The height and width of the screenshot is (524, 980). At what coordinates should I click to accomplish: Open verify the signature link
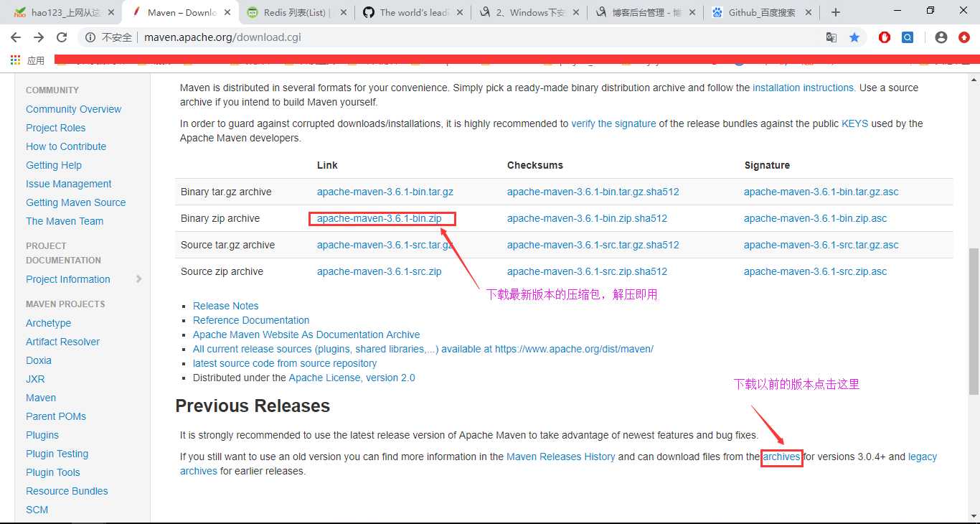point(613,123)
